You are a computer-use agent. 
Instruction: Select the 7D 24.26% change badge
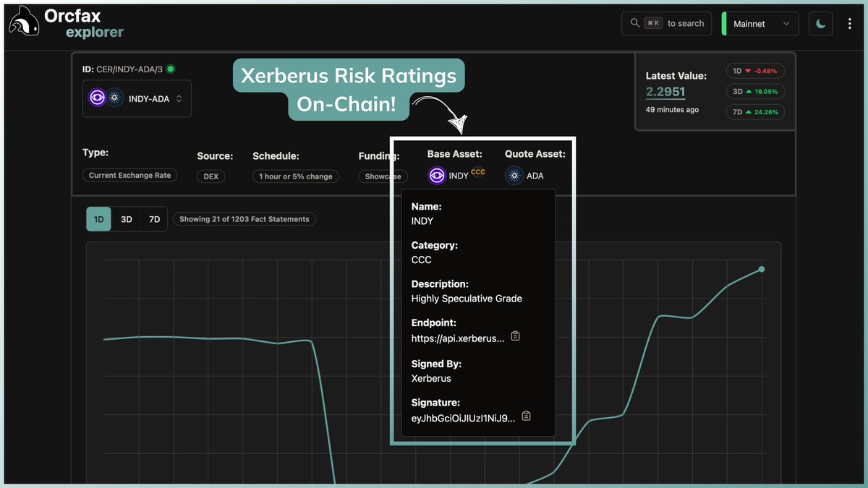(x=756, y=112)
